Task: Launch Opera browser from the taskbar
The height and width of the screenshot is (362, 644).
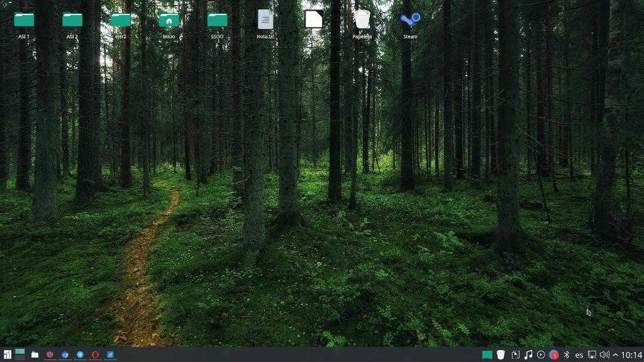Action: pos(96,354)
